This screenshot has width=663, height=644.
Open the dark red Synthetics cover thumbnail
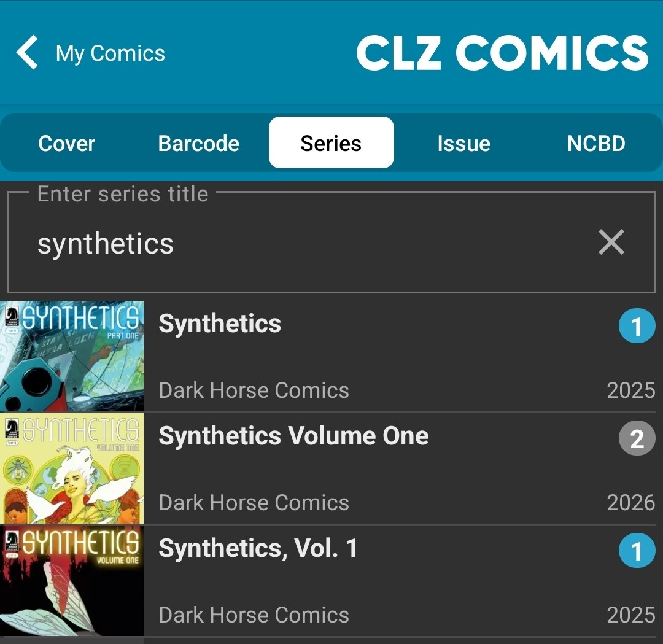[x=72, y=581]
